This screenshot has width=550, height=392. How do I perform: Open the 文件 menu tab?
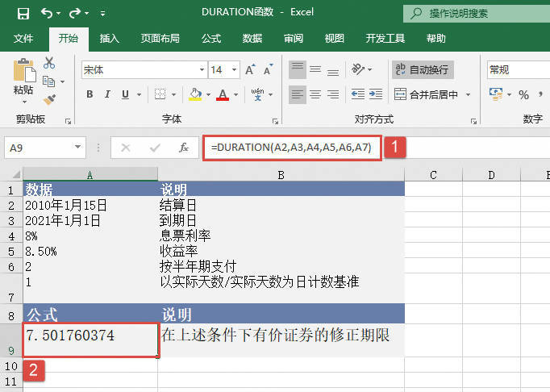tap(23, 38)
